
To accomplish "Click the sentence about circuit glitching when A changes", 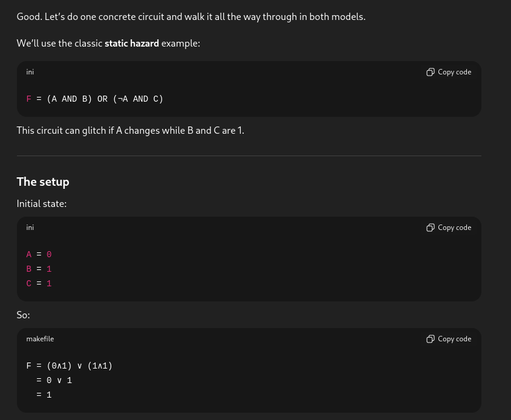I will tap(131, 131).
